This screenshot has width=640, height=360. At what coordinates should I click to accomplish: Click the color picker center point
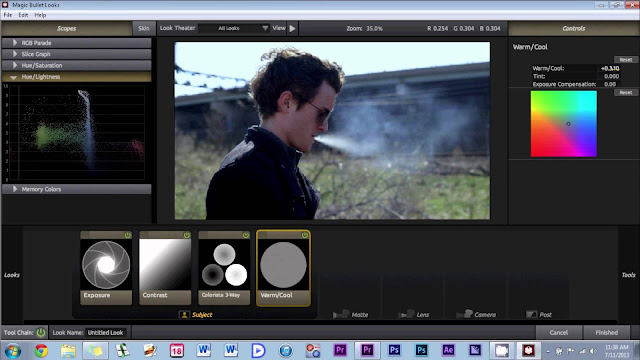coord(568,124)
